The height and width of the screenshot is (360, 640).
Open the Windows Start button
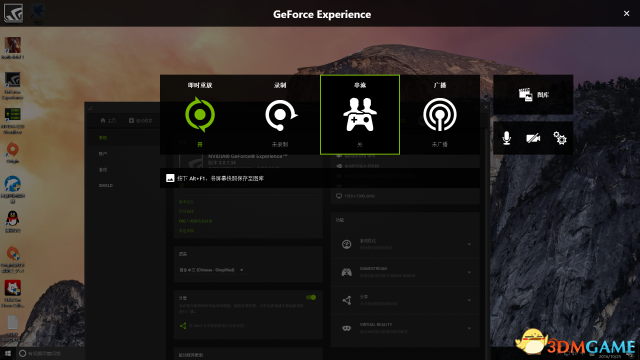(8, 353)
